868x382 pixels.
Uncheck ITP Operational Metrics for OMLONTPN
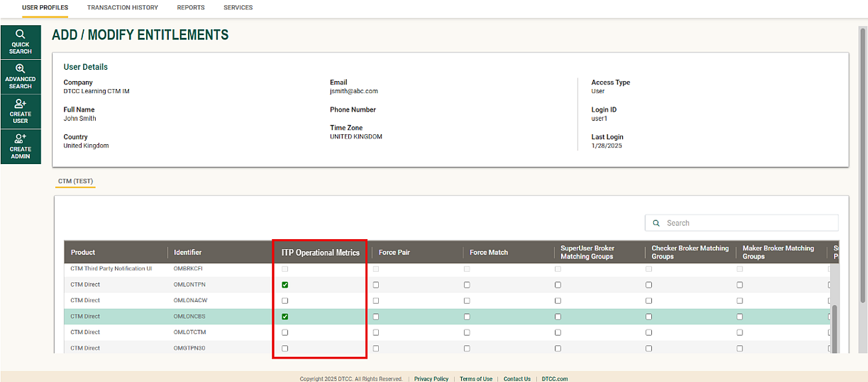pos(285,285)
